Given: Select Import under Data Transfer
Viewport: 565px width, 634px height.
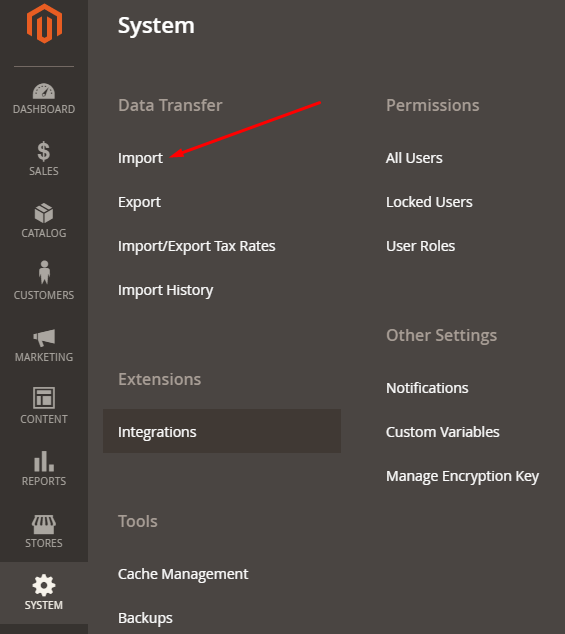Looking at the screenshot, I should click(x=140, y=158).
